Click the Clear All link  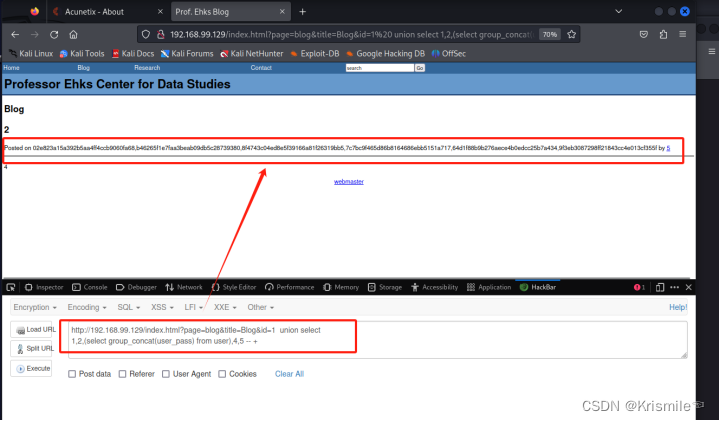point(289,374)
